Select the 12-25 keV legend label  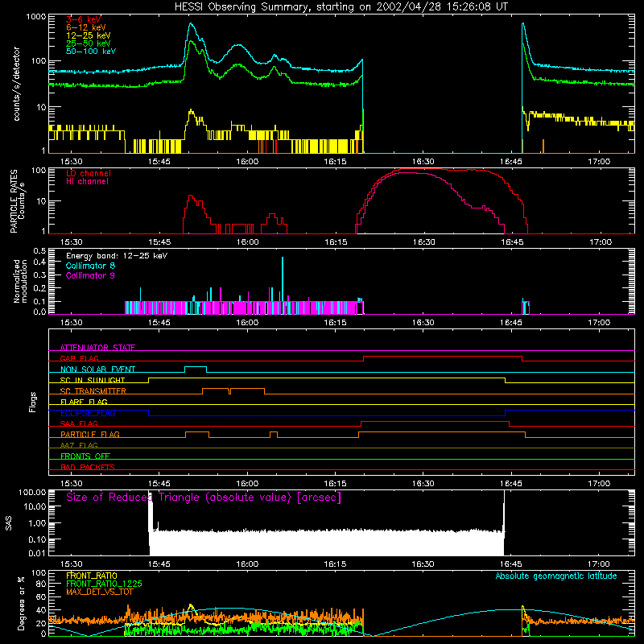pyautogui.click(x=89, y=35)
